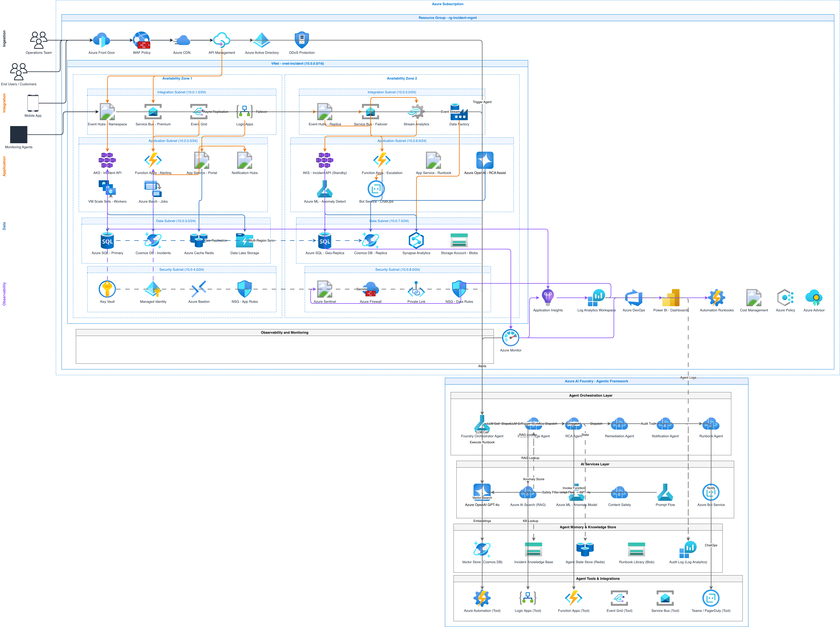This screenshot has height=627, width=840.
Task: Select the Function Apps - Alerting icon
Action: (x=153, y=160)
